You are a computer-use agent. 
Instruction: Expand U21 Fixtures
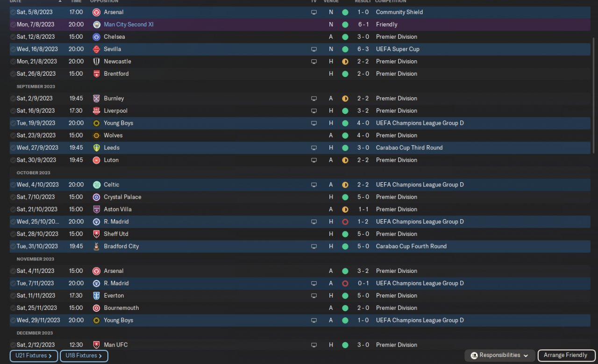pos(33,356)
